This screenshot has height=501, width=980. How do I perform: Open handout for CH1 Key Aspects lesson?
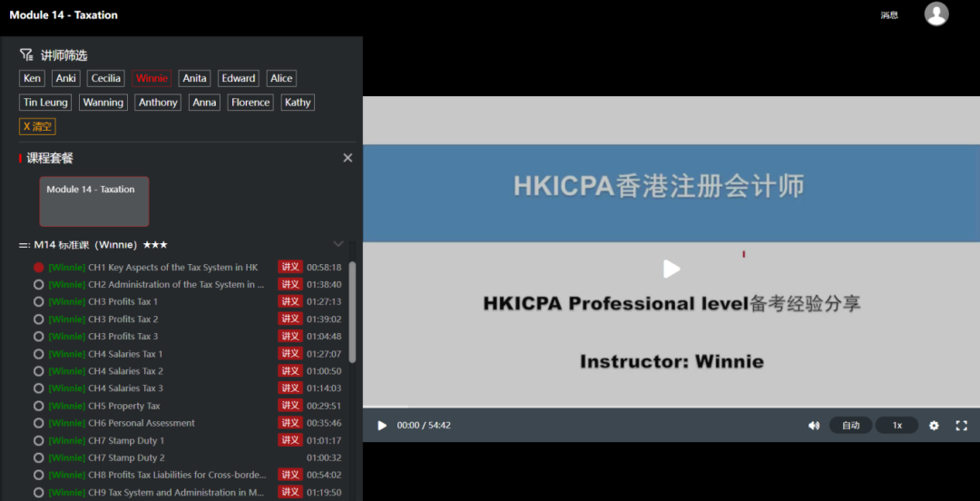tap(290, 267)
